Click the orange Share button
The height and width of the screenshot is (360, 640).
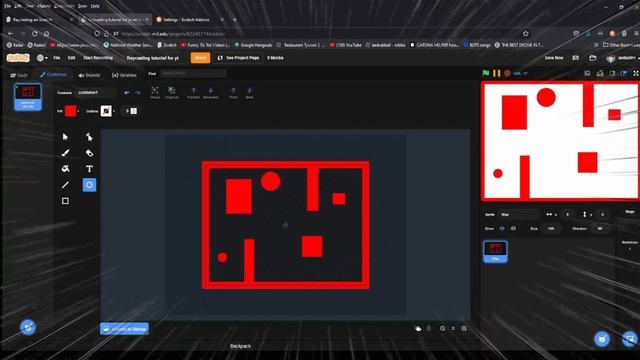pyautogui.click(x=200, y=58)
